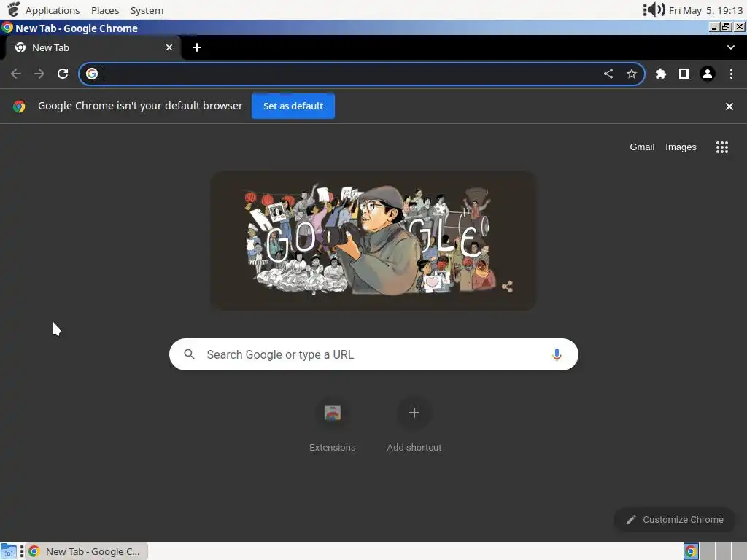Reload the current page
The width and height of the screenshot is (747, 560).
point(63,74)
